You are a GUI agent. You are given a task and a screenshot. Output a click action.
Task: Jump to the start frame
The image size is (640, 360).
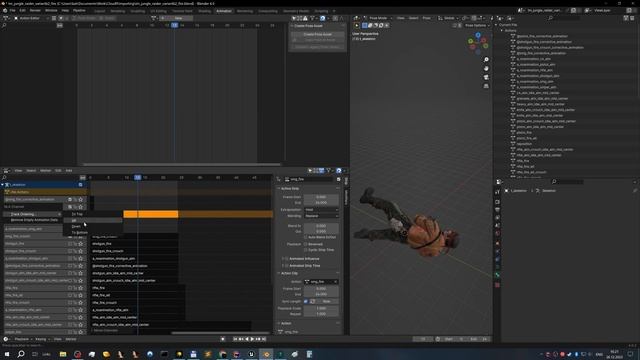(235, 339)
